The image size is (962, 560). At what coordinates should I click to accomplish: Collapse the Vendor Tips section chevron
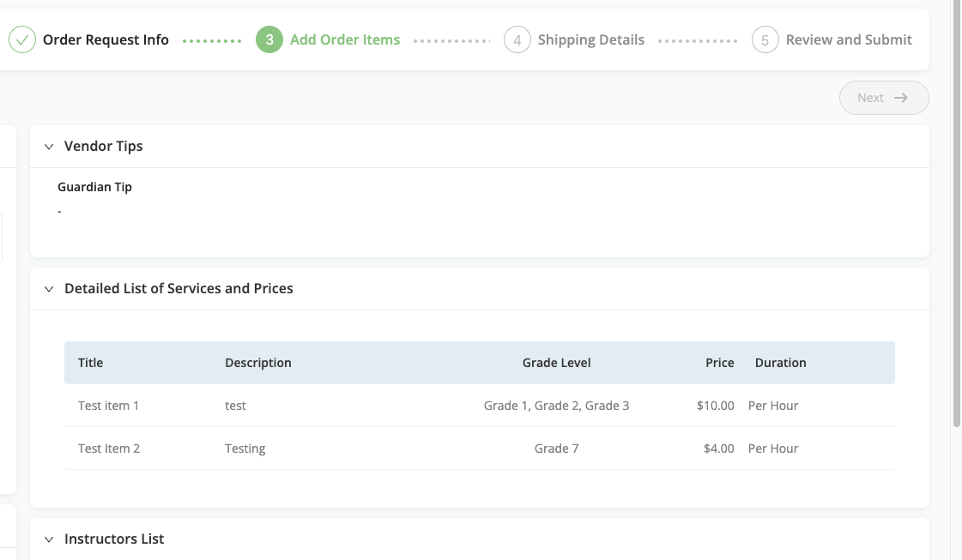(x=49, y=147)
